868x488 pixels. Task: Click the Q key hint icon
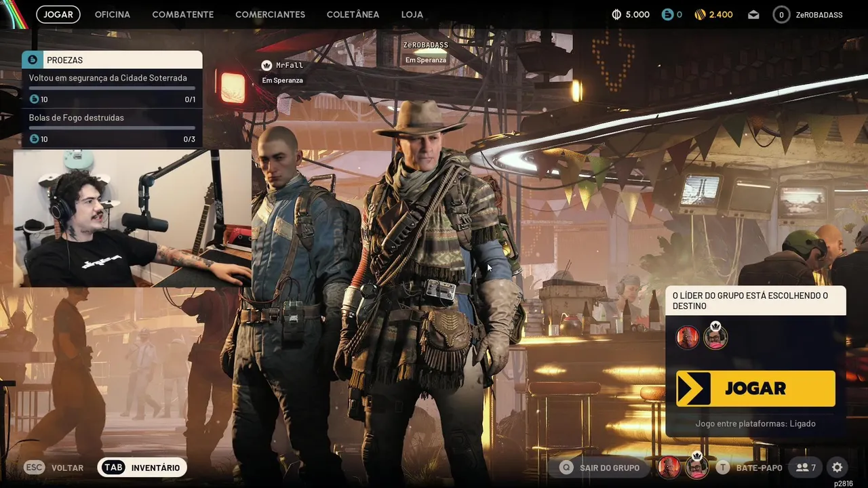566,468
